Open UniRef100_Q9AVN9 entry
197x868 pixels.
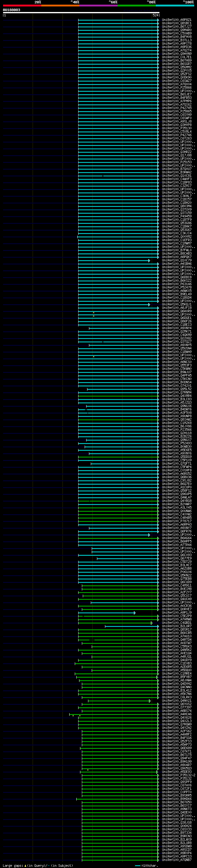coord(176,54)
